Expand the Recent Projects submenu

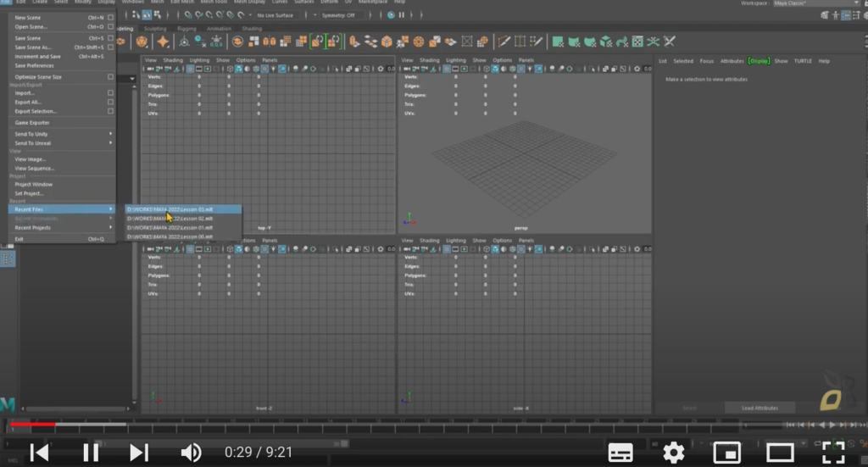click(61, 227)
